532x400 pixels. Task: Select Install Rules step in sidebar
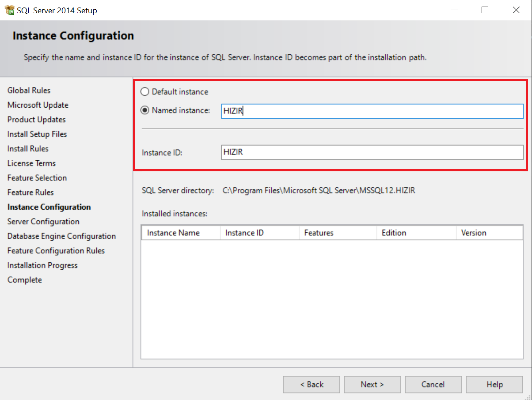[x=28, y=149]
